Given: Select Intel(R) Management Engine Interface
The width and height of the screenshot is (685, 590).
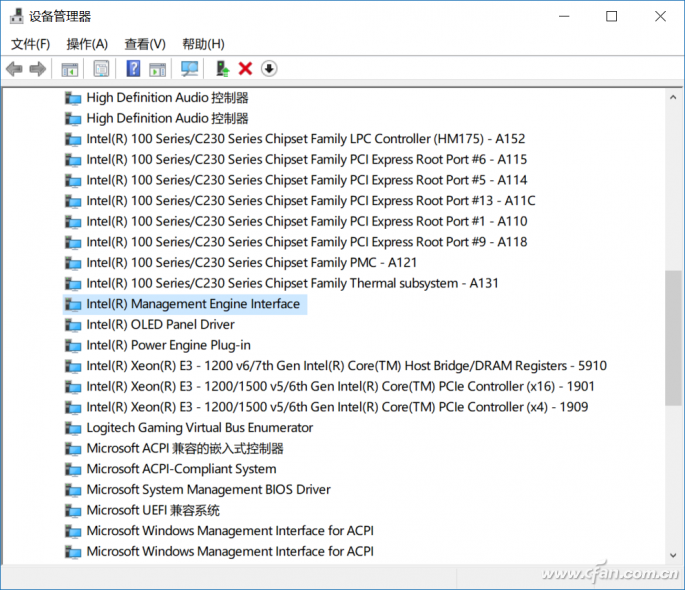Looking at the screenshot, I should coord(193,304).
